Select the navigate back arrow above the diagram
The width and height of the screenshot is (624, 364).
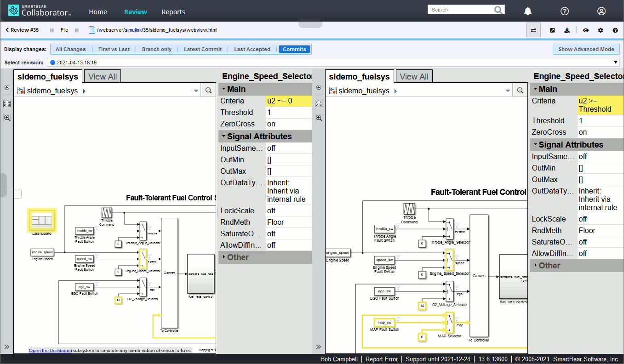[7, 87]
